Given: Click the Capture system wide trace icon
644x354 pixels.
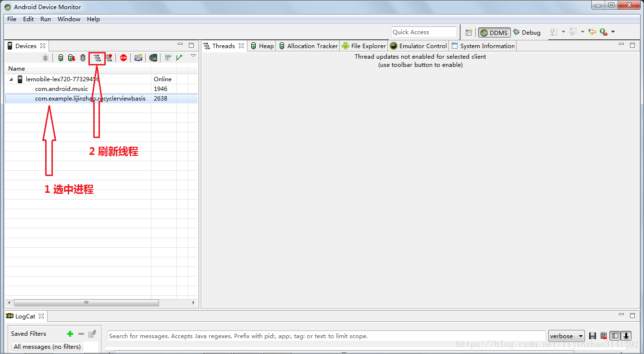Looking at the screenshot, I should [168, 58].
